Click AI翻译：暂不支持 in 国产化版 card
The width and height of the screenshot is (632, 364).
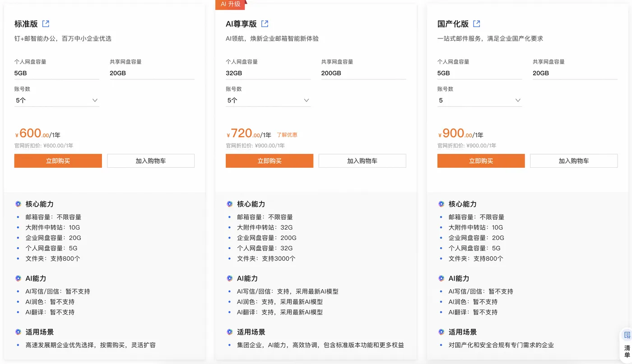(x=473, y=312)
